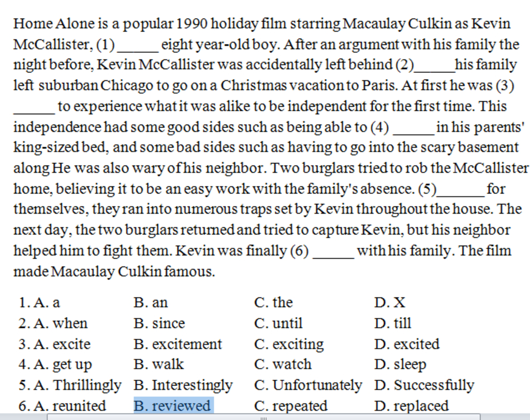This screenshot has width=530, height=420.
Task: Click the highlighted answer 'B. reviewed'
Action: coord(174,406)
